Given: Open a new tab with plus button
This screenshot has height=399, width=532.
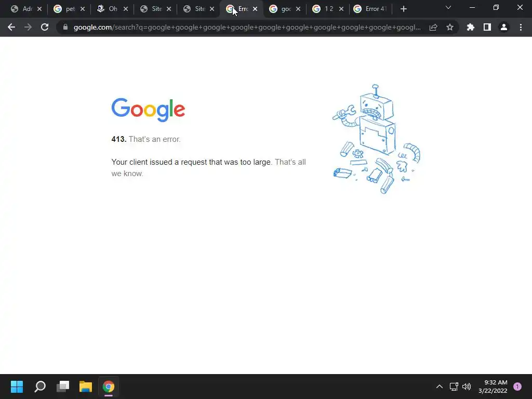Looking at the screenshot, I should pyautogui.click(x=403, y=9).
